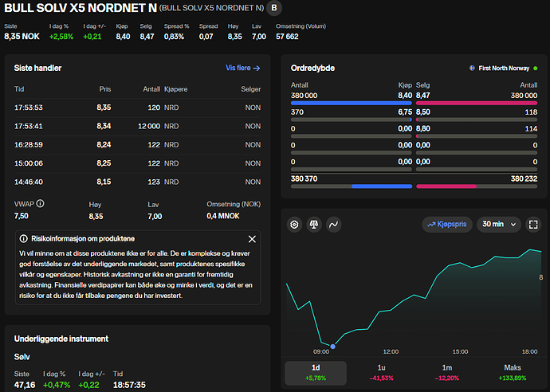Viewport: 550px width, 392px height.
Task: Toggle the Kjøpspris chart series
Action: (446, 225)
